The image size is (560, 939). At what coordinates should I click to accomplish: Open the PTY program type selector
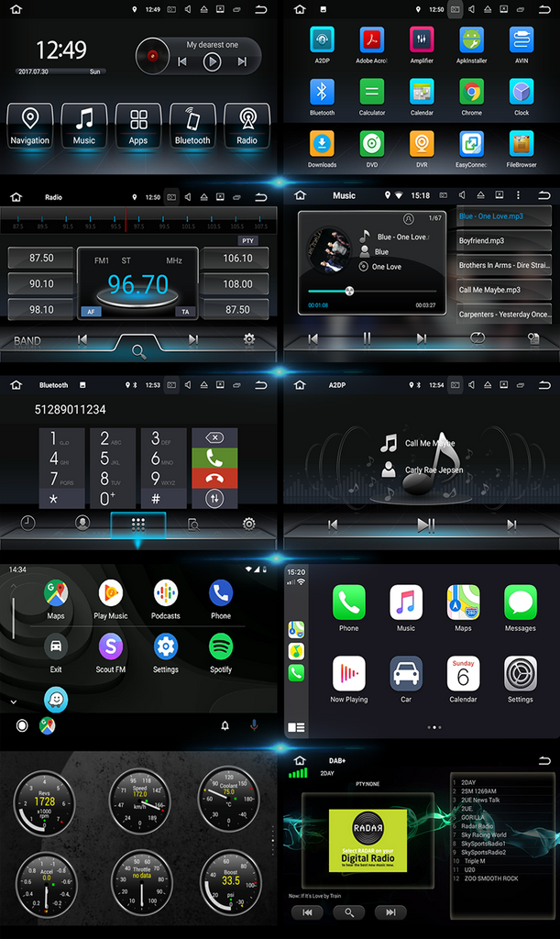pos(247,240)
